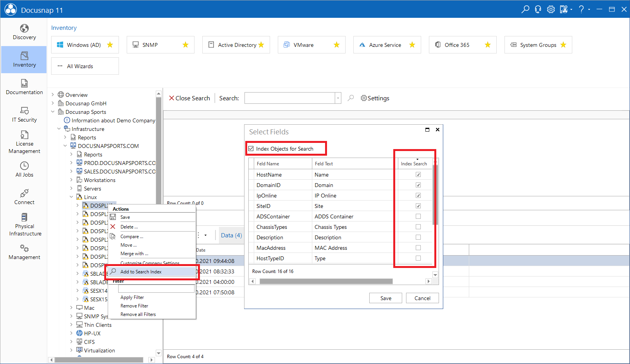
Task: Toggle the favorite star on Windows (AD)
Action: 110,45
